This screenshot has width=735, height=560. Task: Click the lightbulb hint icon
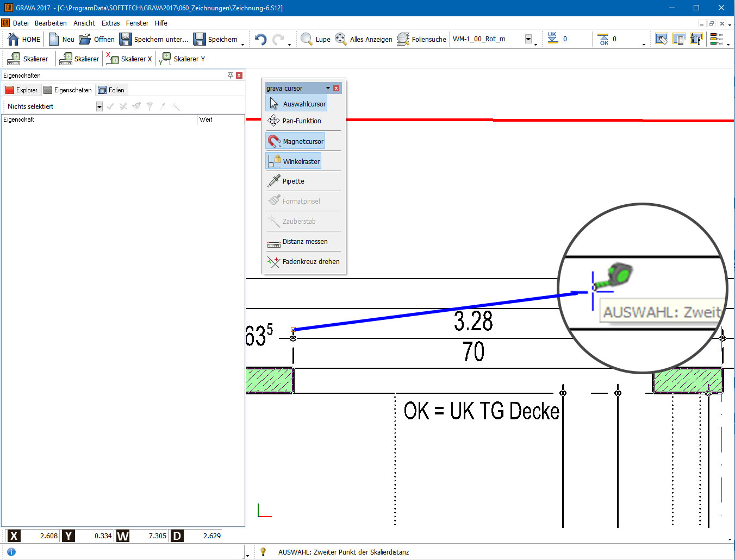[x=263, y=552]
